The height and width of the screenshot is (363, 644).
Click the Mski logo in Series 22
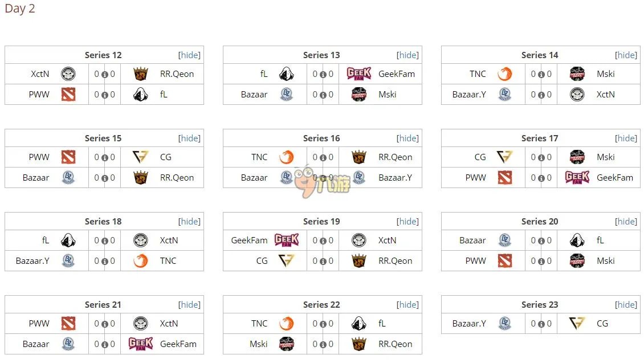click(x=287, y=344)
